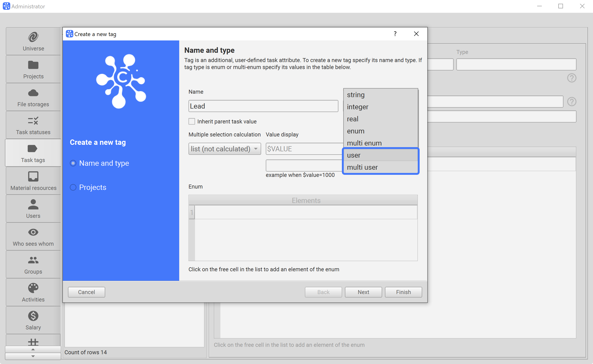
Task: Open Salary dollar section
Action: coord(33,321)
